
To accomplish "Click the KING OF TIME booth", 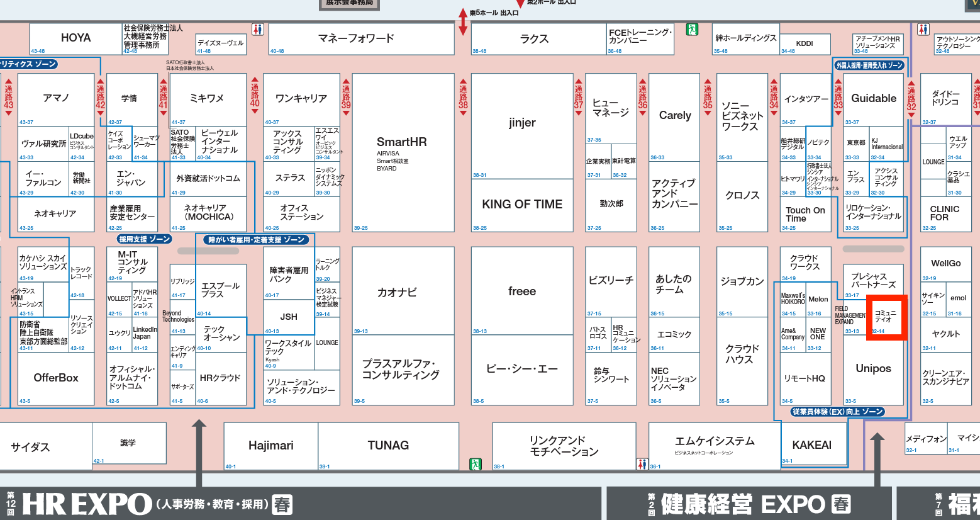I will tap(522, 205).
